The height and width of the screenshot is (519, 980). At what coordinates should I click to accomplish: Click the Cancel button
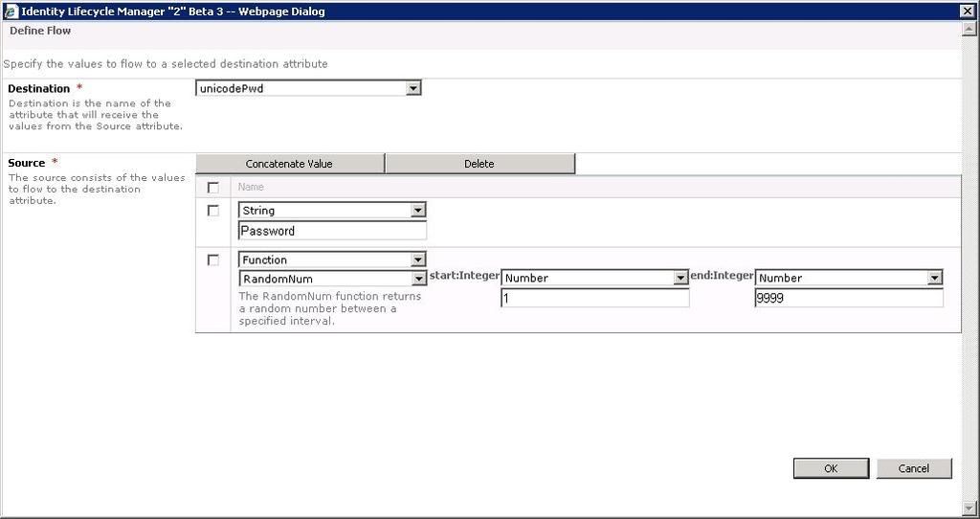point(914,468)
